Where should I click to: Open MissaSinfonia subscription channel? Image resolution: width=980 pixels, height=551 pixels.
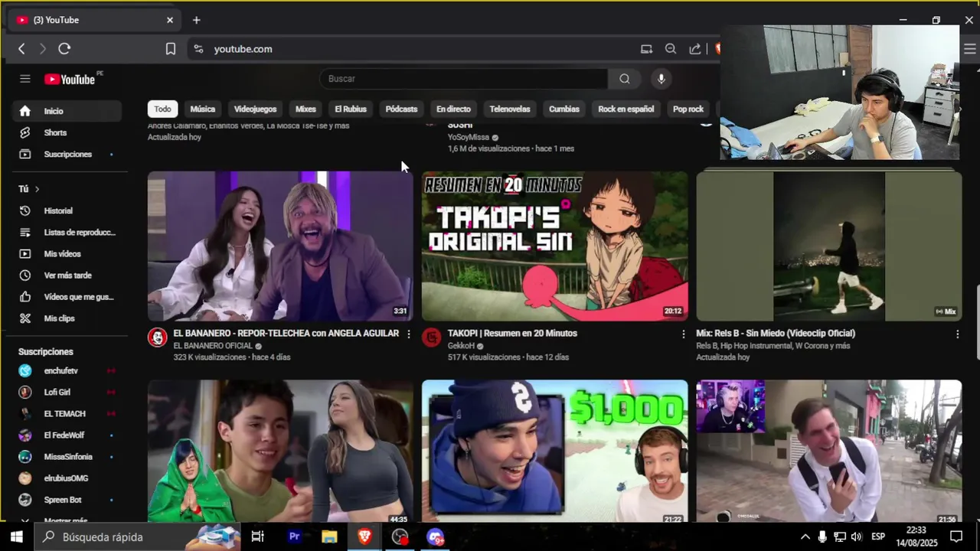click(x=67, y=456)
